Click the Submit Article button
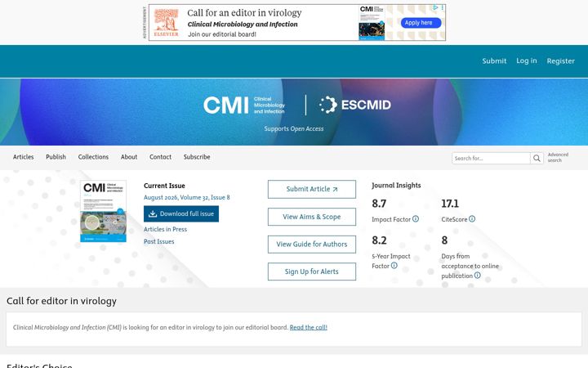Screen dimensions: 588x368 click(x=312, y=189)
